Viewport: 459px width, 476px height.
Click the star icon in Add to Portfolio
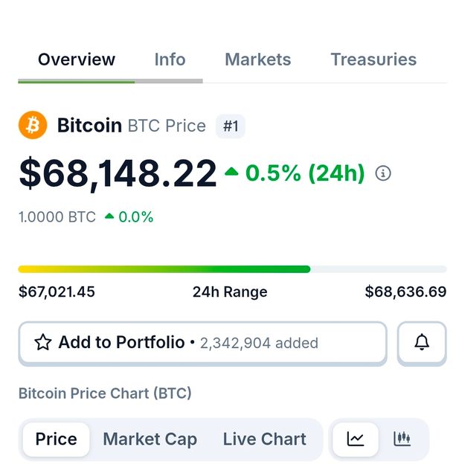click(43, 342)
